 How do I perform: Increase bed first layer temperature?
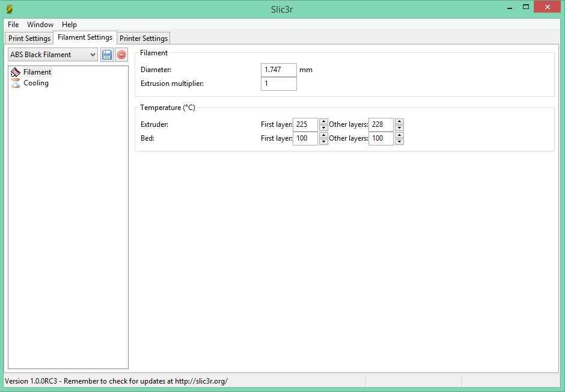323,135
